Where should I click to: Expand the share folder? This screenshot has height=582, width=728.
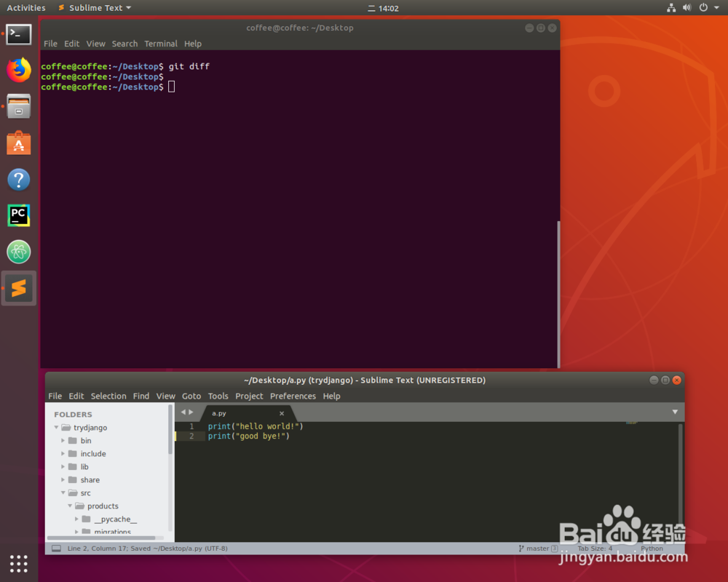(x=63, y=479)
